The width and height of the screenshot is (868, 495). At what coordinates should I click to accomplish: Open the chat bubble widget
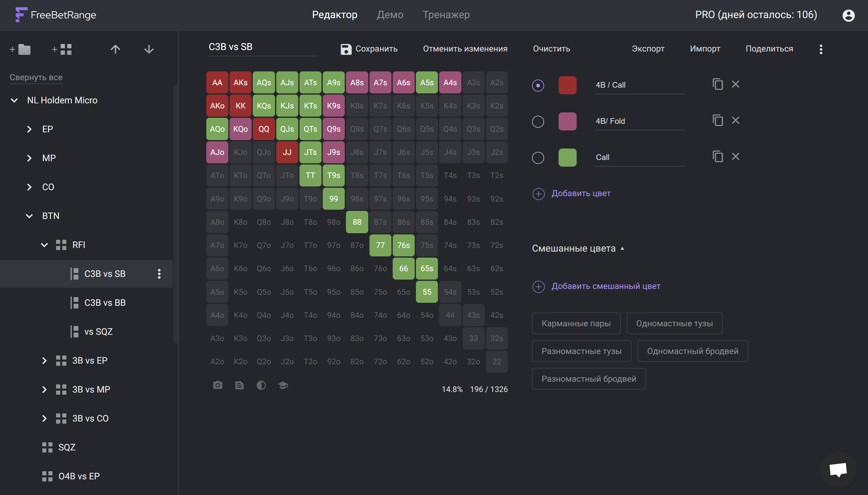coord(838,470)
